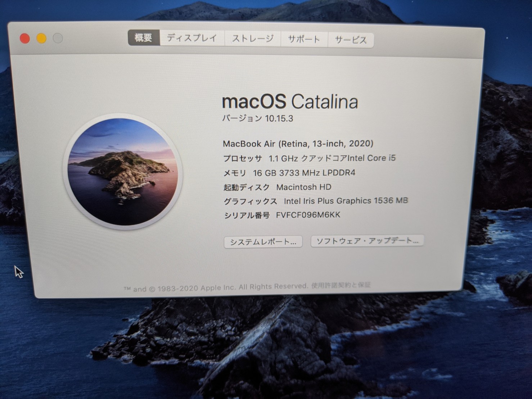Open the ディスプレイ tab
Screen dimensions: 532x399
pos(192,38)
